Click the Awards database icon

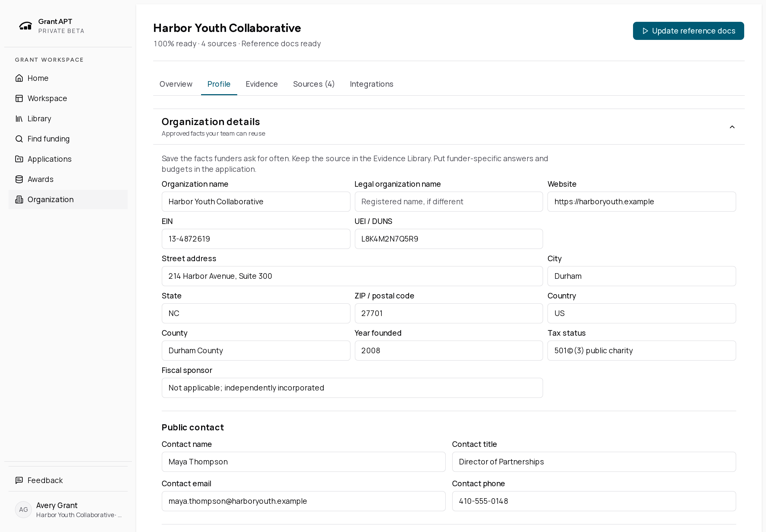[x=19, y=179]
